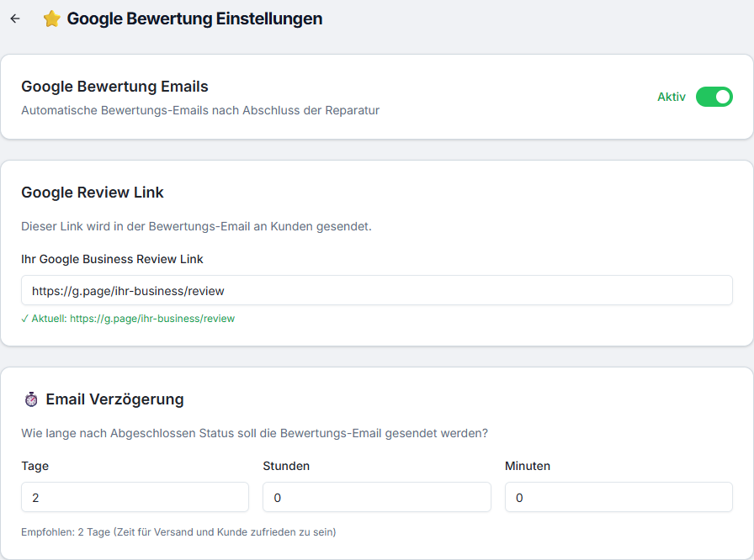The image size is (754, 560).
Task: Open the green Aktuell g.page review link
Action: [152, 319]
